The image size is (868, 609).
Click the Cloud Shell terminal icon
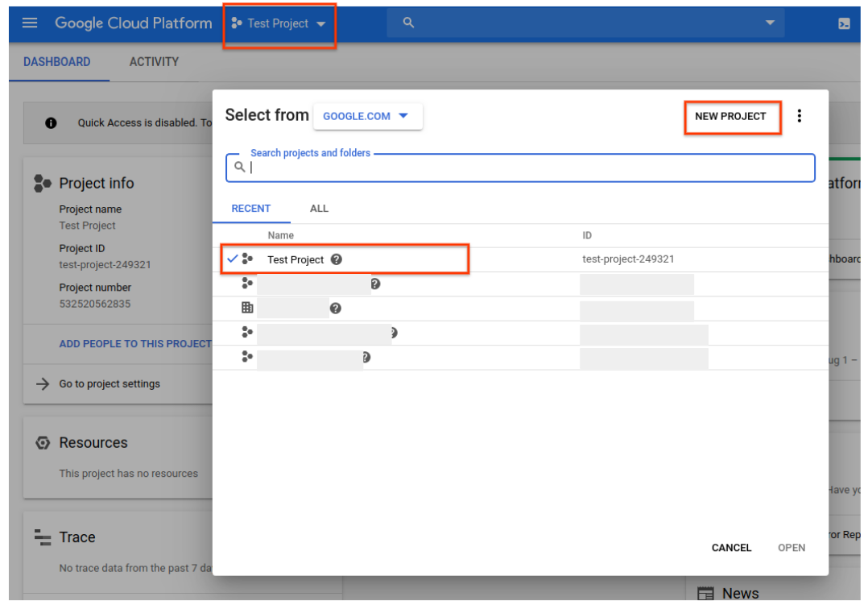click(844, 24)
